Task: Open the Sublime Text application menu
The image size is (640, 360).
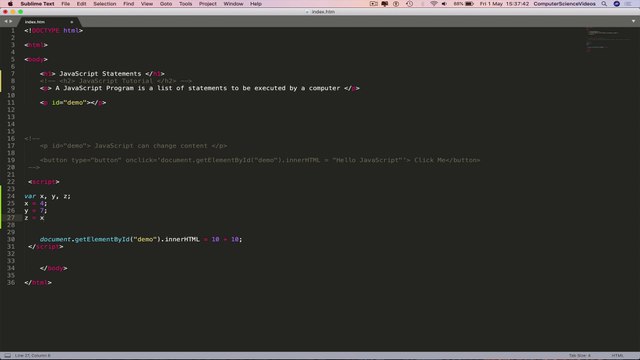Action: [x=37, y=4]
